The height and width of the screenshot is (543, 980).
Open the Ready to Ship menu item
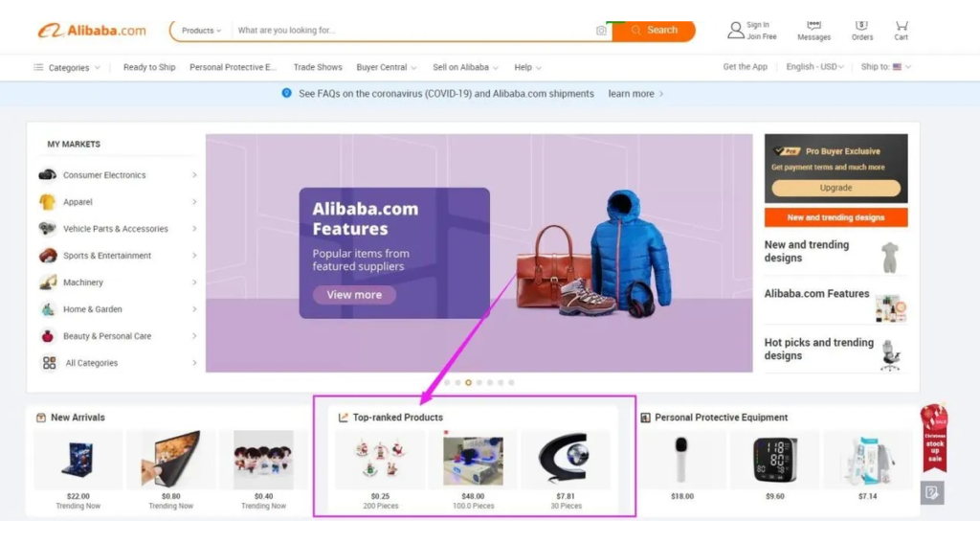149,67
